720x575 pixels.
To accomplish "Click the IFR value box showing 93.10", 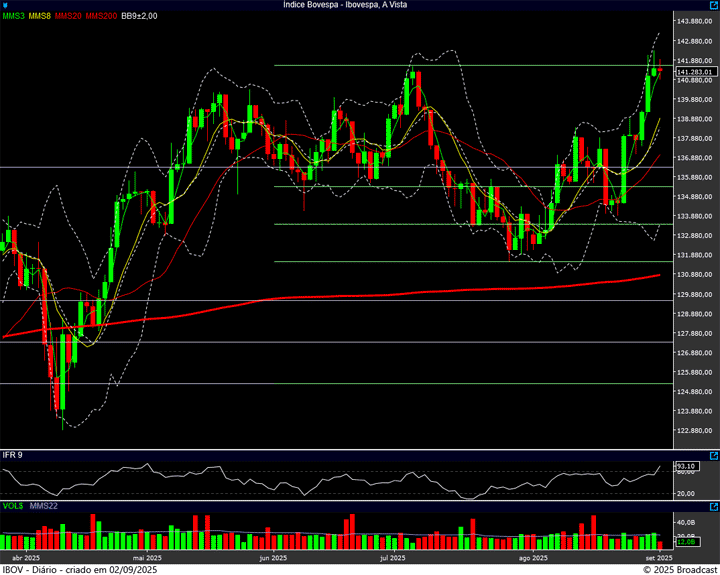I will [x=686, y=466].
